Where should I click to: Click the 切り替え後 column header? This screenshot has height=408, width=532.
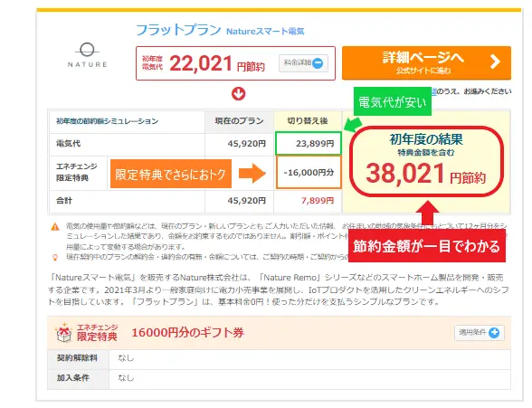[308, 121]
